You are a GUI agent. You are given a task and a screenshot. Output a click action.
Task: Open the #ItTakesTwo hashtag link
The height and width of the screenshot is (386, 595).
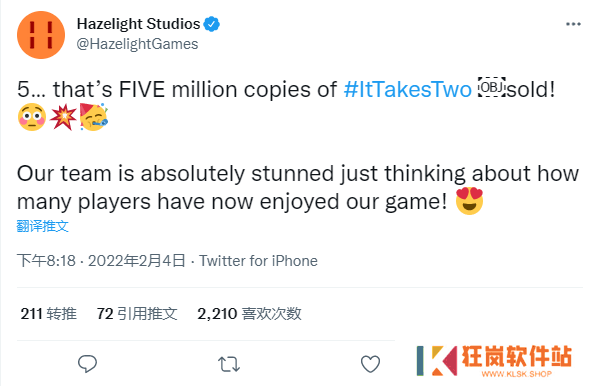(x=408, y=90)
